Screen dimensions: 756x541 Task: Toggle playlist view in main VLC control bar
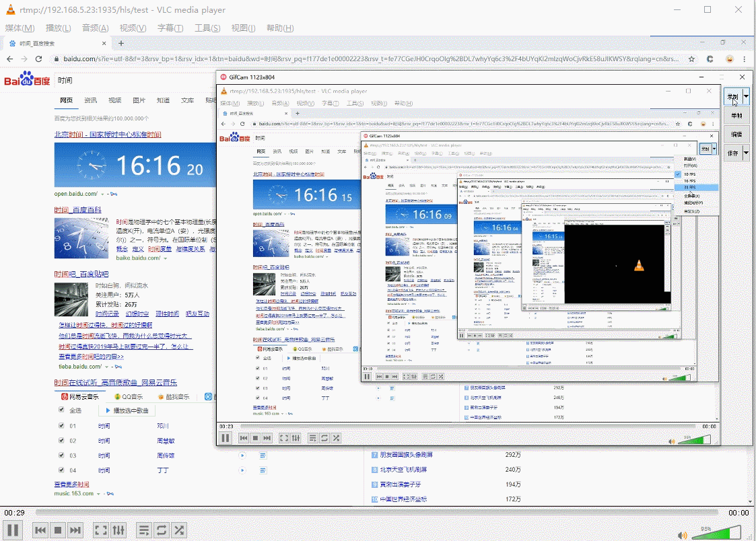[x=143, y=530]
